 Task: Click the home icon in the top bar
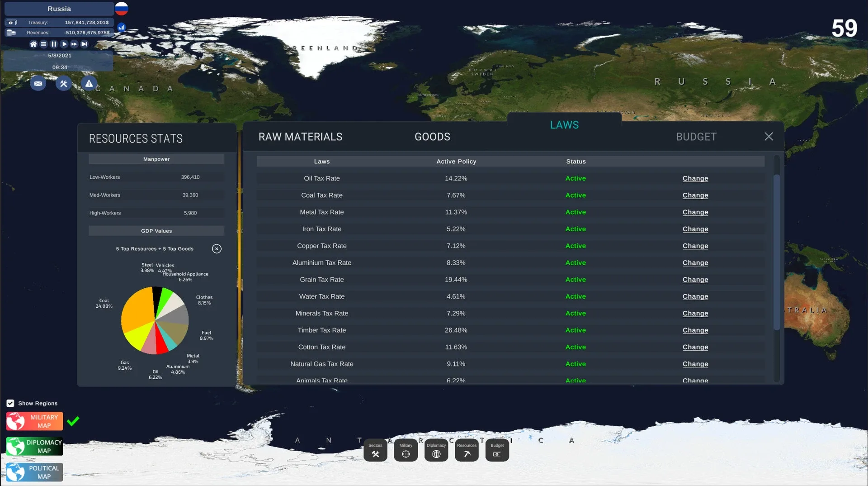33,44
